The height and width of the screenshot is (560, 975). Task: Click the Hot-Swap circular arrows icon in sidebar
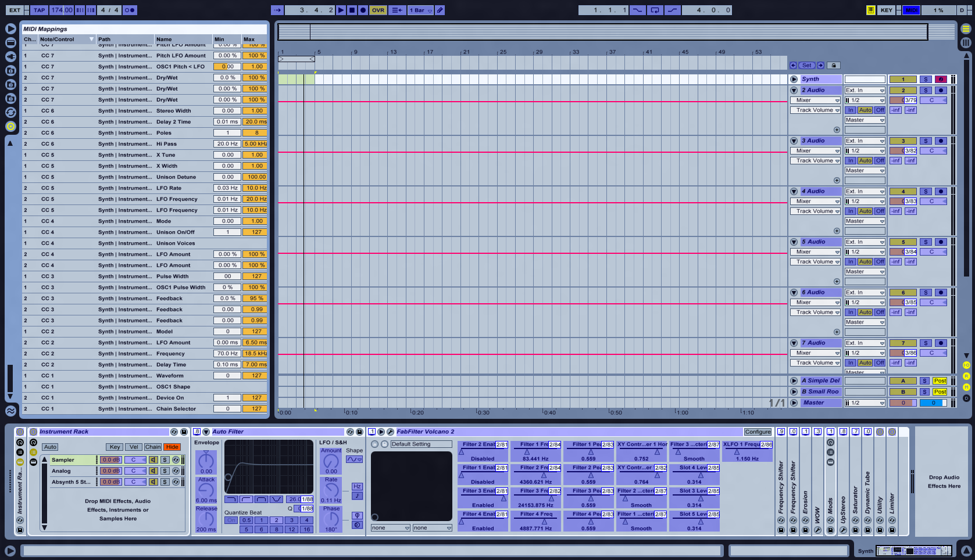(10, 112)
